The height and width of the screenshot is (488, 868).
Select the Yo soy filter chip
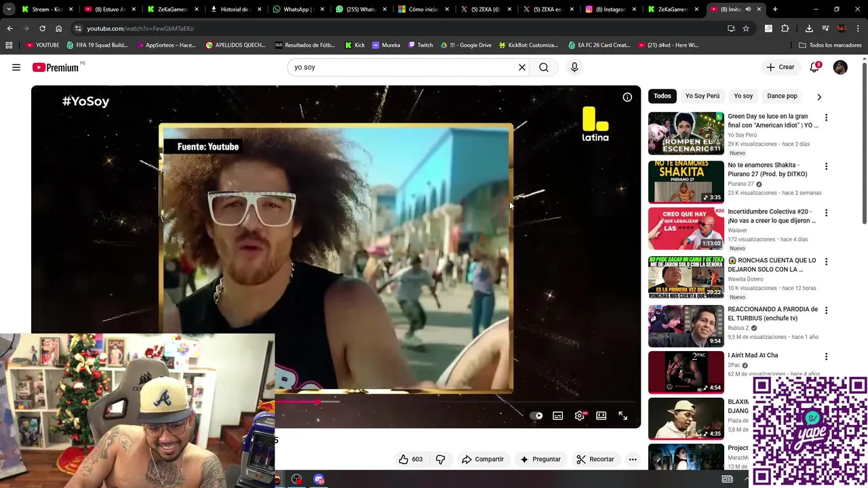[743, 96]
